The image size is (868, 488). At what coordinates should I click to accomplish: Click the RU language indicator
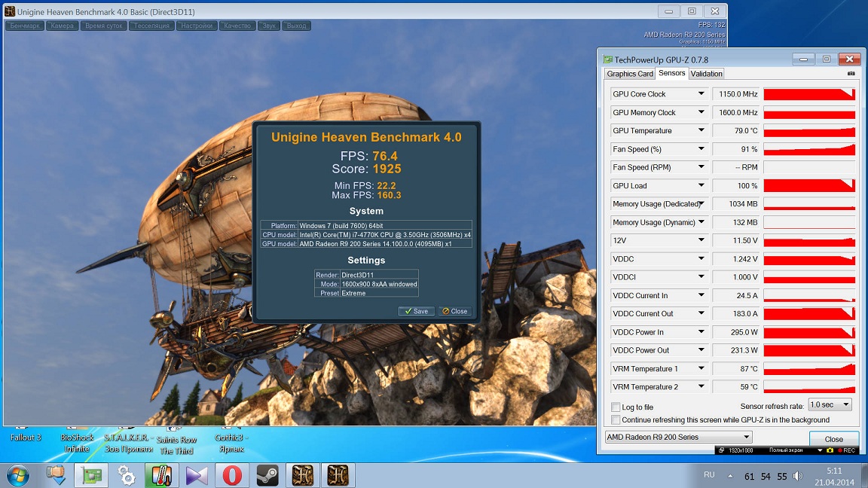pyautogui.click(x=709, y=474)
